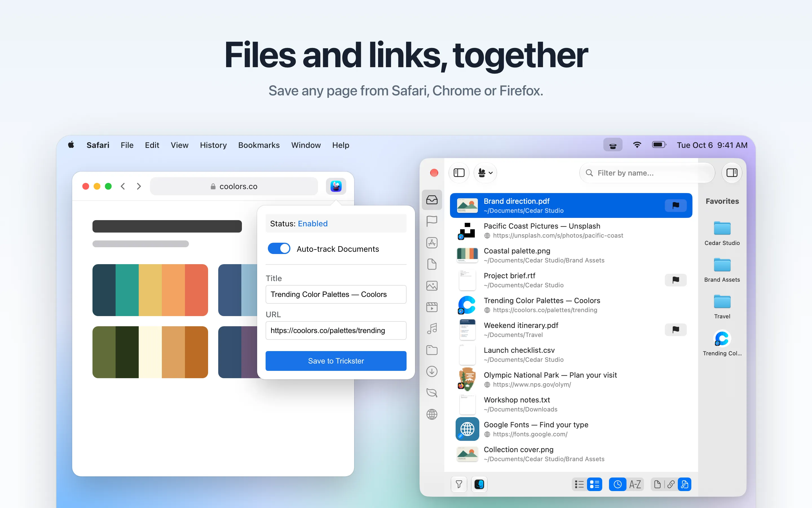
Task: Select the globe Links sidebar icon
Action: (432, 414)
